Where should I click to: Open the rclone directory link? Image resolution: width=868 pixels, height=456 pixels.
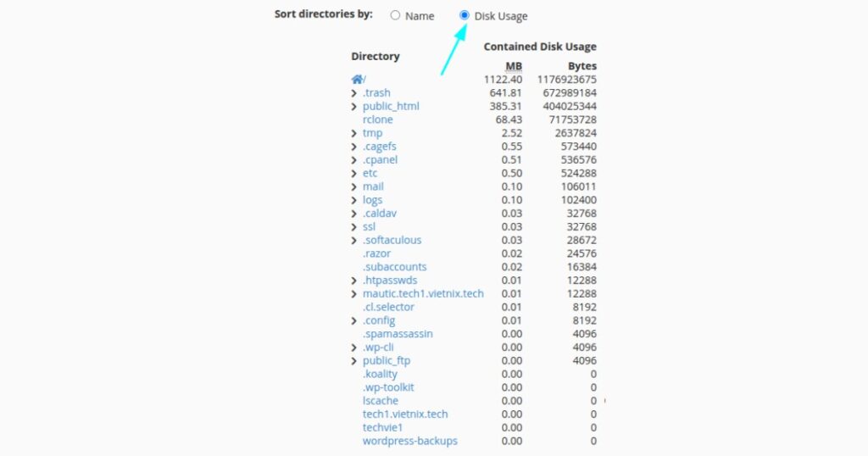[x=377, y=120]
